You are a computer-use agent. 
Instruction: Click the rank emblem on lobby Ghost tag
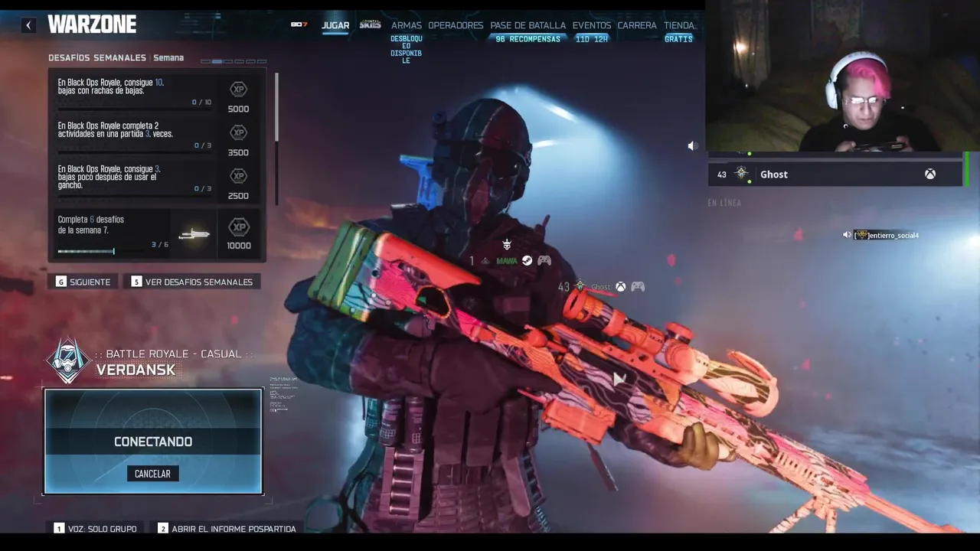click(580, 286)
